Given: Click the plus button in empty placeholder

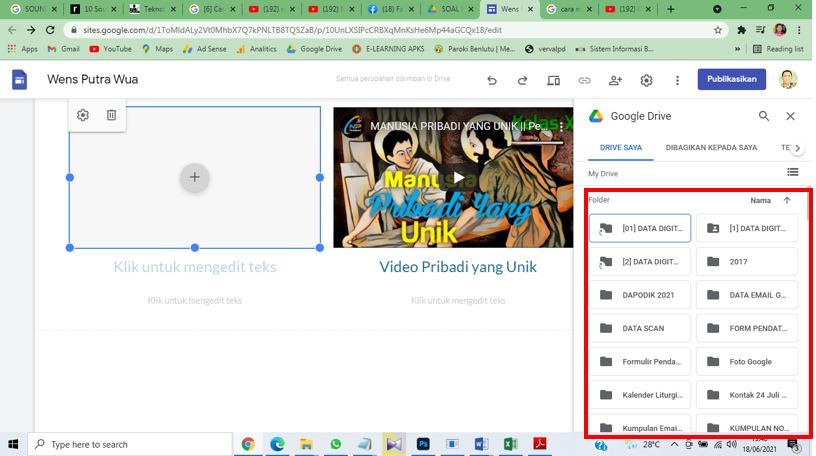Looking at the screenshot, I should click(x=194, y=177).
